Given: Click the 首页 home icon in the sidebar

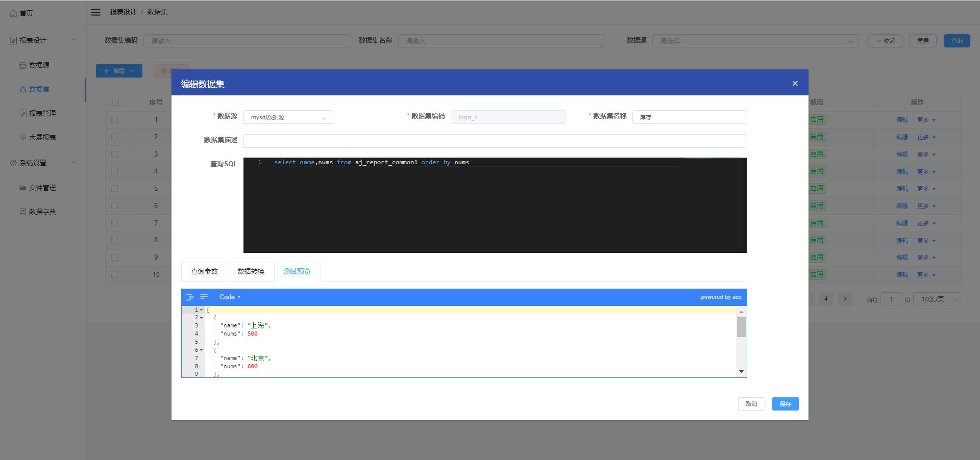Looking at the screenshot, I should [13, 13].
